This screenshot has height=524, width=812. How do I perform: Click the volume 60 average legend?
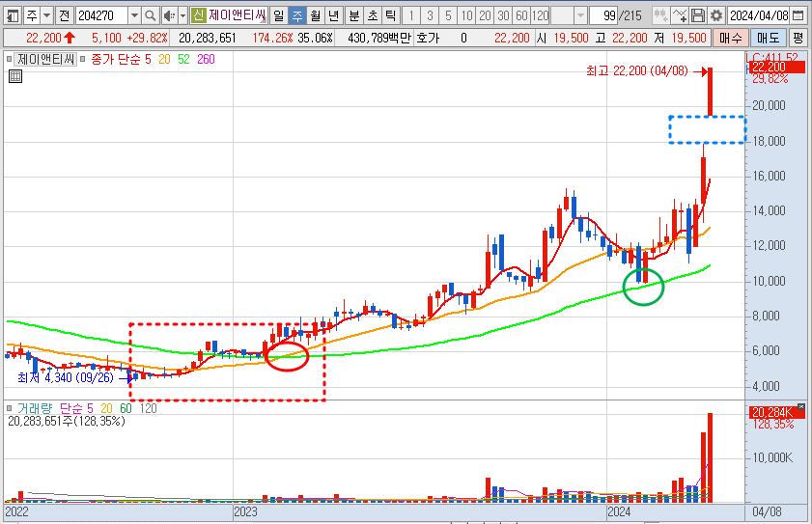[126, 408]
